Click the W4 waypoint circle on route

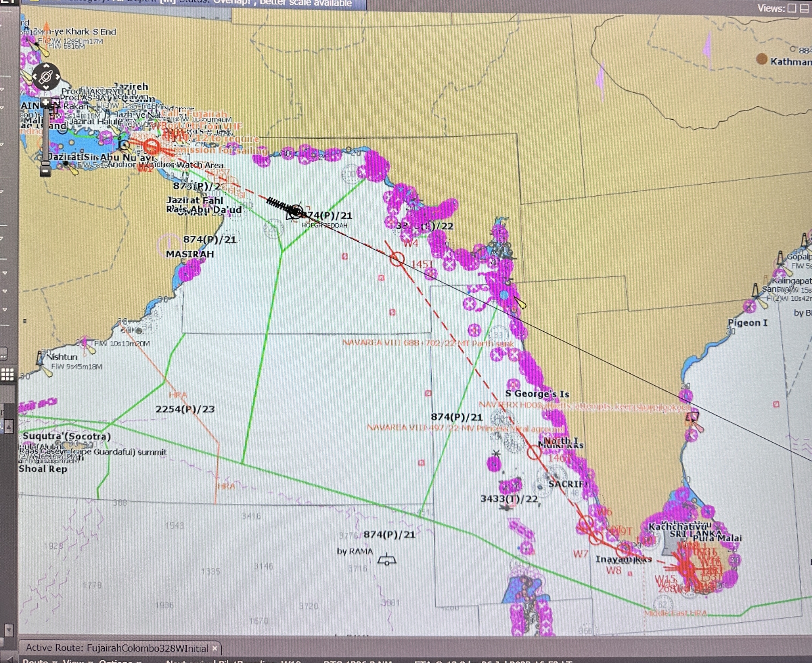tap(396, 259)
